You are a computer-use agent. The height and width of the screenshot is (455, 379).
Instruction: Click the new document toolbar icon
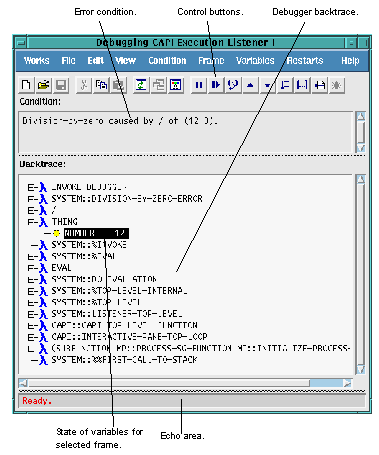pyautogui.click(x=26, y=85)
